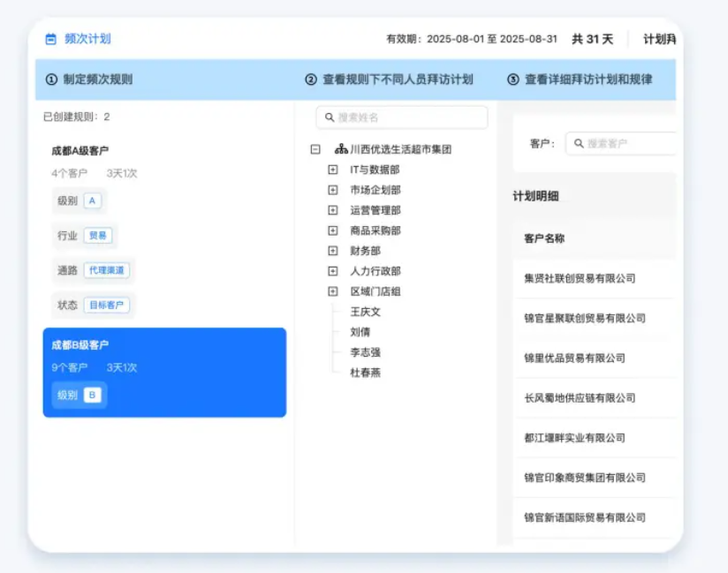Click the ③ step circle icon
This screenshot has height=573, width=728.
point(512,79)
